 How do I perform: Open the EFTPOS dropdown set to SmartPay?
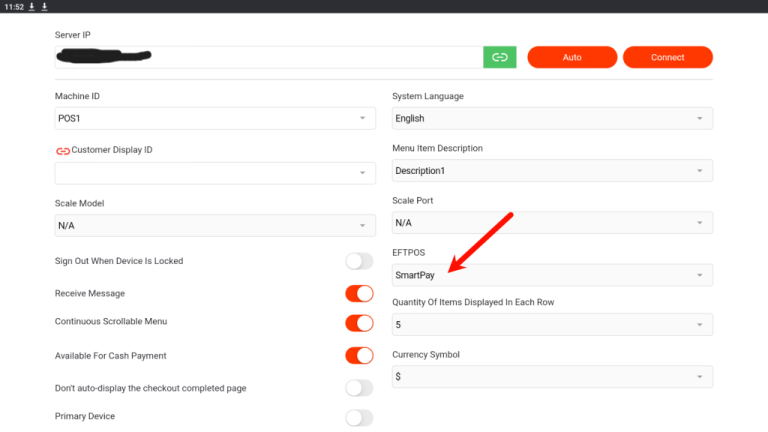(x=552, y=275)
